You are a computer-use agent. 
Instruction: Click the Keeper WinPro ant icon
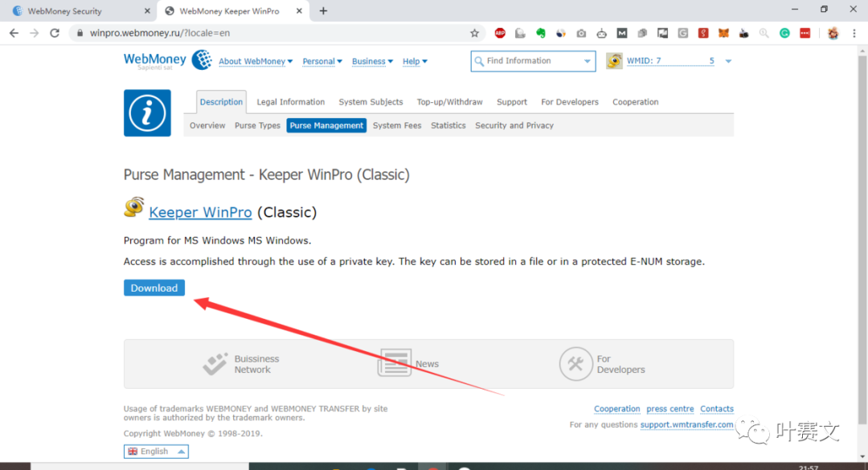(x=134, y=207)
